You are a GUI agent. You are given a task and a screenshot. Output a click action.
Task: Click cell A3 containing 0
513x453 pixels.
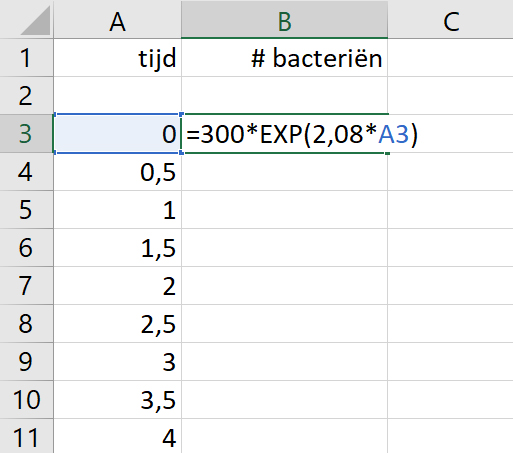click(x=117, y=134)
